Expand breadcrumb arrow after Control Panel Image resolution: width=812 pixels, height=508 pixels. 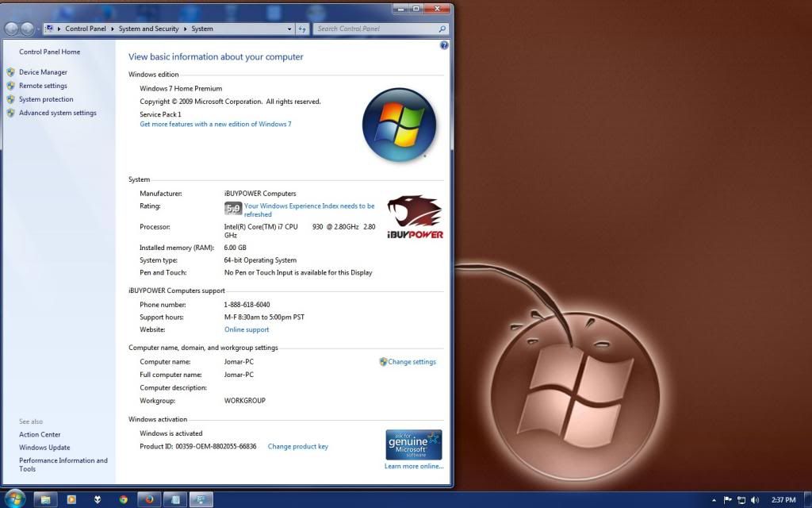point(112,29)
